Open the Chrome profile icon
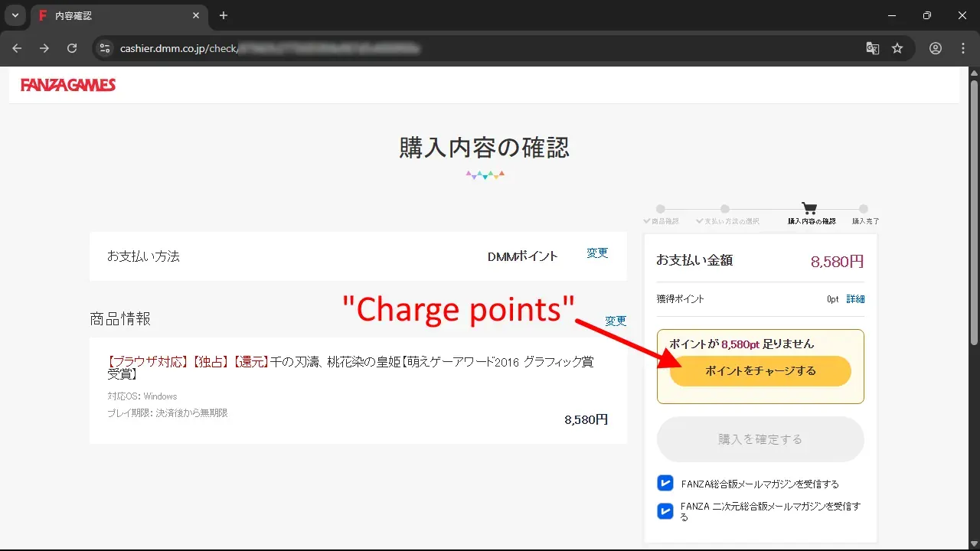980x551 pixels. point(936,48)
